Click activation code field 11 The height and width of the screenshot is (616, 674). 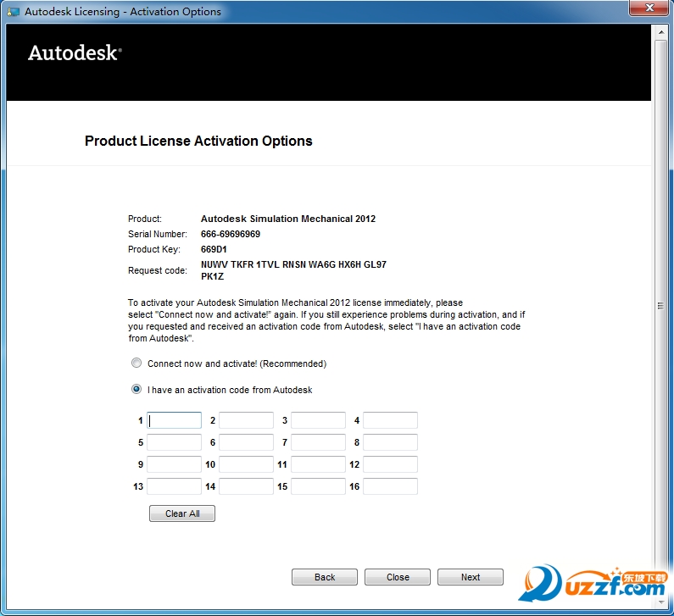pyautogui.click(x=318, y=464)
